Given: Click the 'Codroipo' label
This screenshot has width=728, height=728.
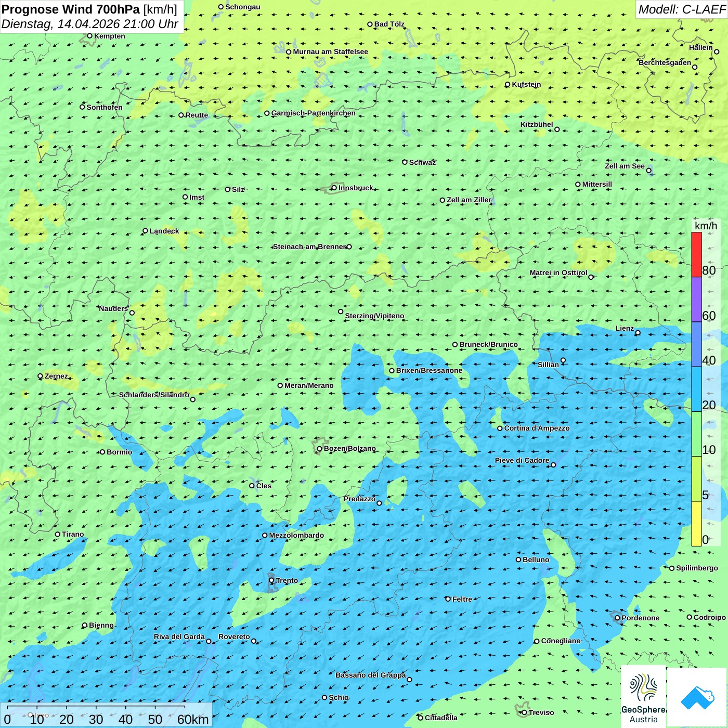Looking at the screenshot, I should (x=710, y=617).
